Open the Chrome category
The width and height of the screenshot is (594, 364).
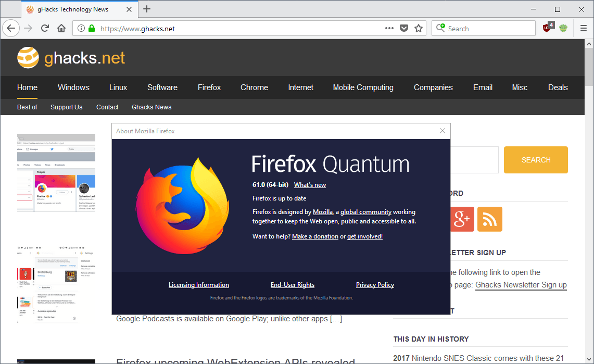(x=254, y=87)
